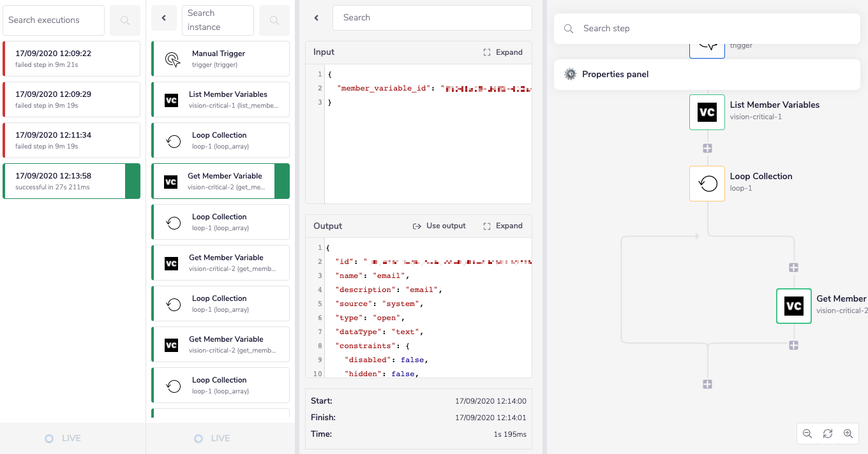Click the Properties panel gear icon
This screenshot has height=454, width=868.
[x=570, y=75]
